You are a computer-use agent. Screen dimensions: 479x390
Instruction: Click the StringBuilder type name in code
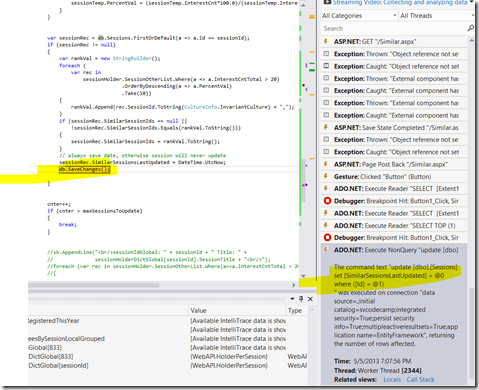(132, 58)
